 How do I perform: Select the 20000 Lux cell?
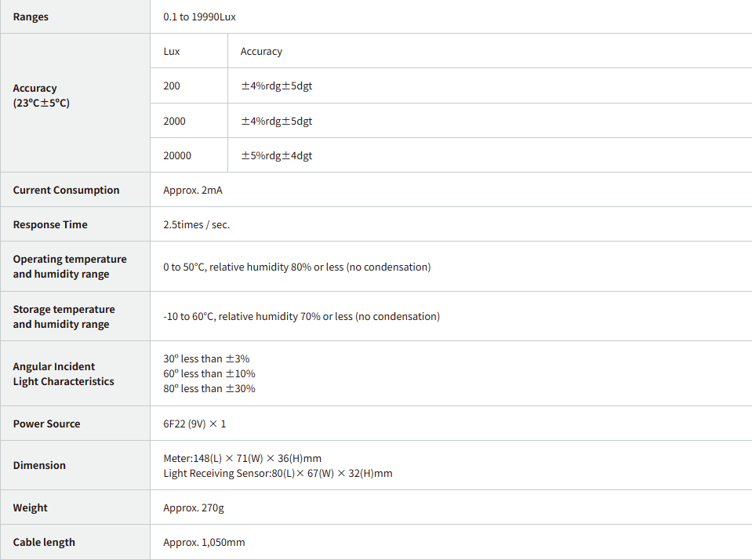[177, 155]
